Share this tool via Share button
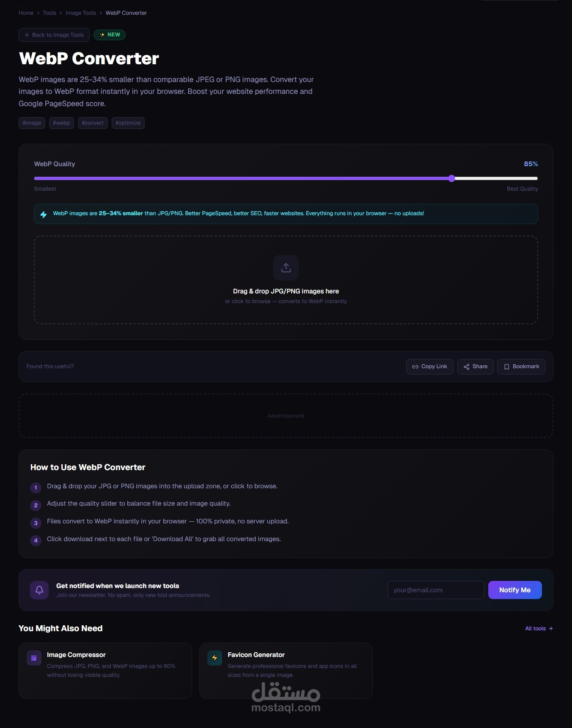This screenshot has width=572, height=728. [x=475, y=367]
